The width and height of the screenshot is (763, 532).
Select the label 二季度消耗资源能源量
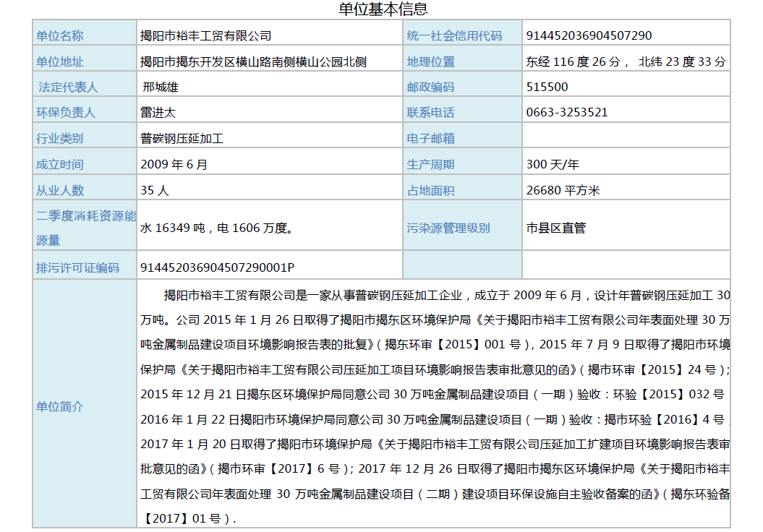pos(86,228)
